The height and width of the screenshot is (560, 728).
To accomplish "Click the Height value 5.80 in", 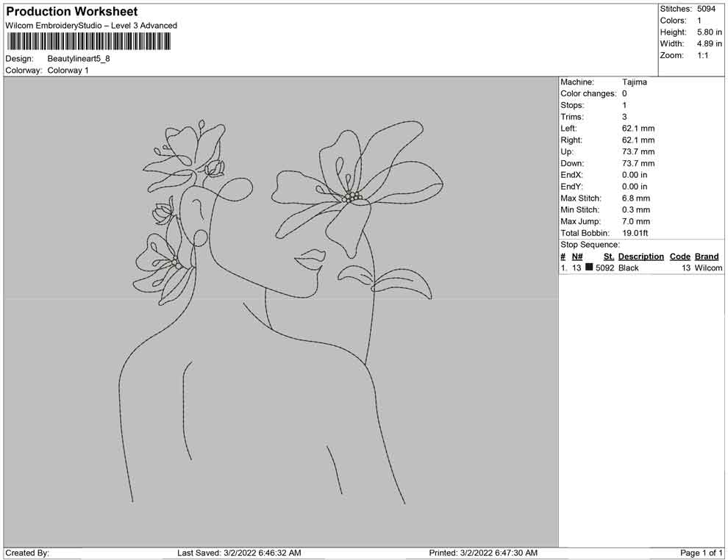I will pyautogui.click(x=710, y=32).
